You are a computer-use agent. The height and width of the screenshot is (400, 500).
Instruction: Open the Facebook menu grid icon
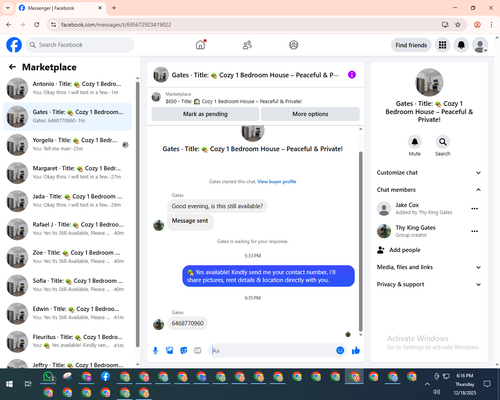pos(442,45)
